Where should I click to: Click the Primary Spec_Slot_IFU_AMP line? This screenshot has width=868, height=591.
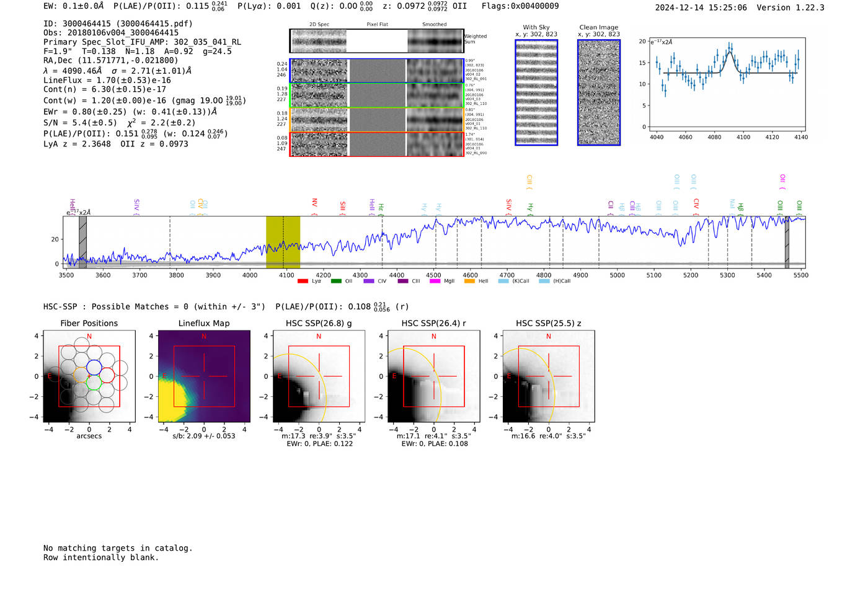click(143, 42)
